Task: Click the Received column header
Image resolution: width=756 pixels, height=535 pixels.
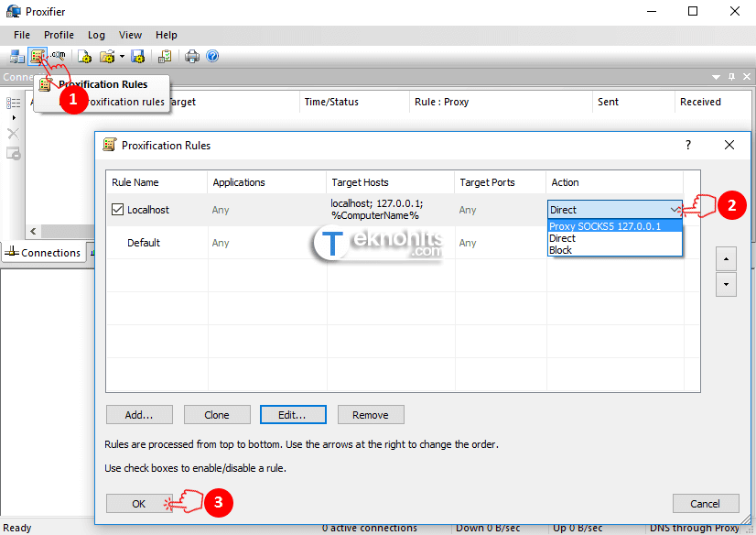Action: pos(713,102)
